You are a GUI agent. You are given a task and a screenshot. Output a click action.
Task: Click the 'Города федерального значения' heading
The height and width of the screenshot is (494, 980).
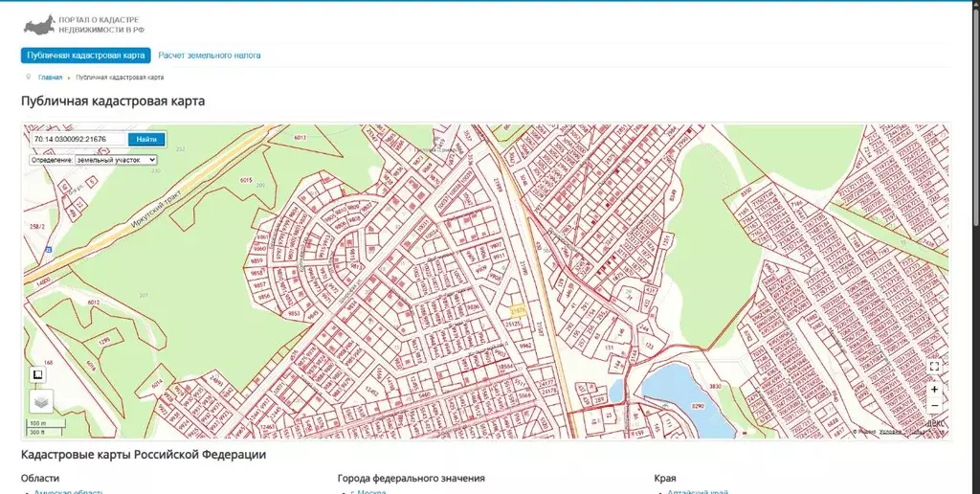click(x=412, y=479)
